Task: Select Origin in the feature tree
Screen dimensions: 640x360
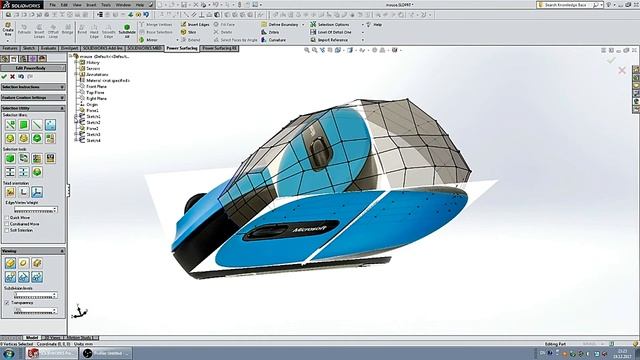Action: click(x=92, y=105)
